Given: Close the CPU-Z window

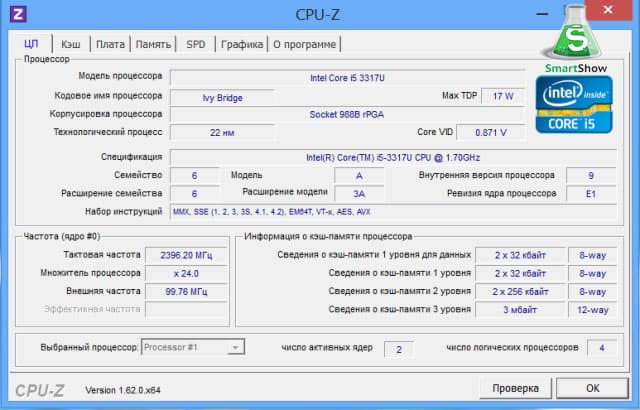Looking at the screenshot, I should click(x=608, y=10).
